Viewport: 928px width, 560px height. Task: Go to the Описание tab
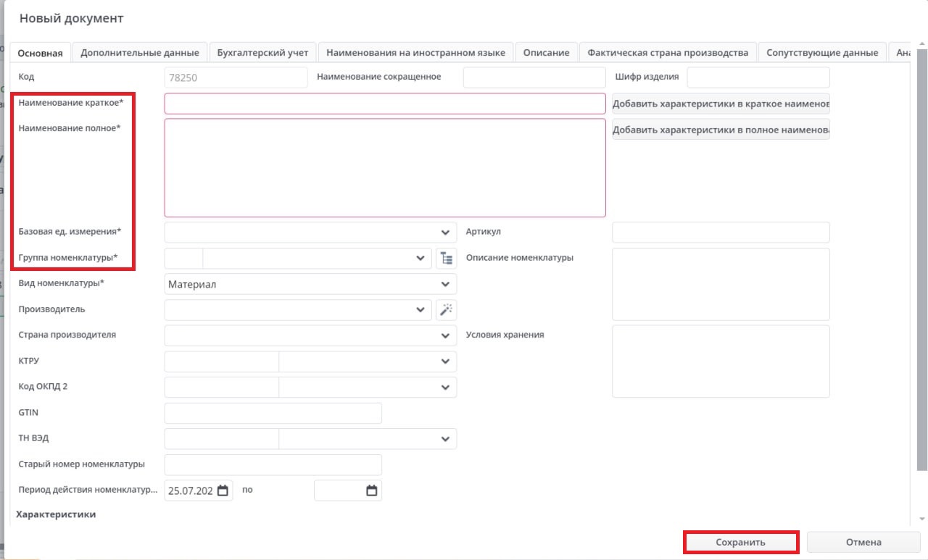[x=547, y=53]
